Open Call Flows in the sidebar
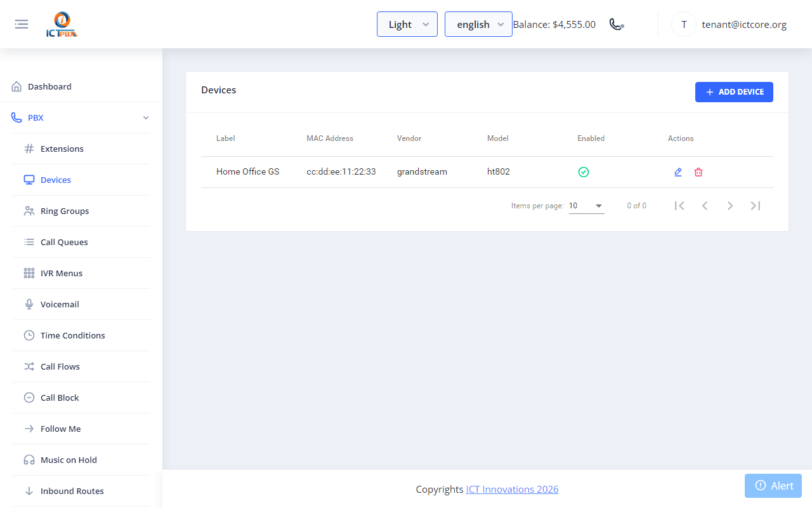 [x=81, y=366]
